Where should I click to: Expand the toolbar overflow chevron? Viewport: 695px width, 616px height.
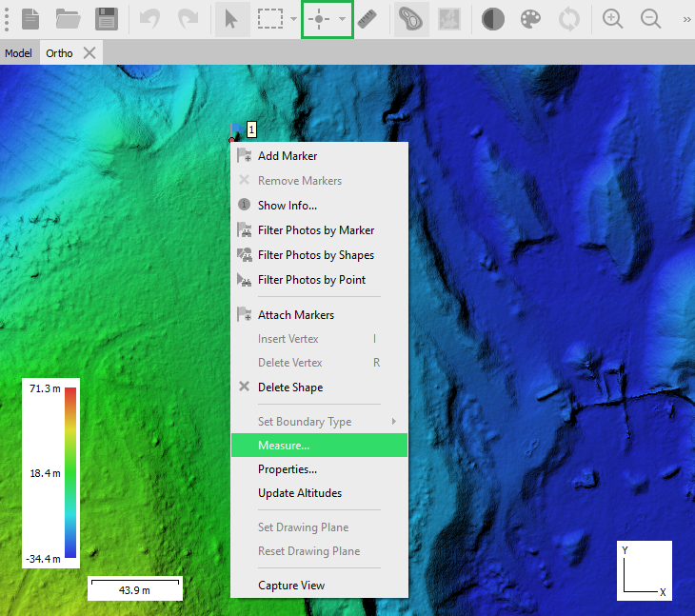(686, 19)
